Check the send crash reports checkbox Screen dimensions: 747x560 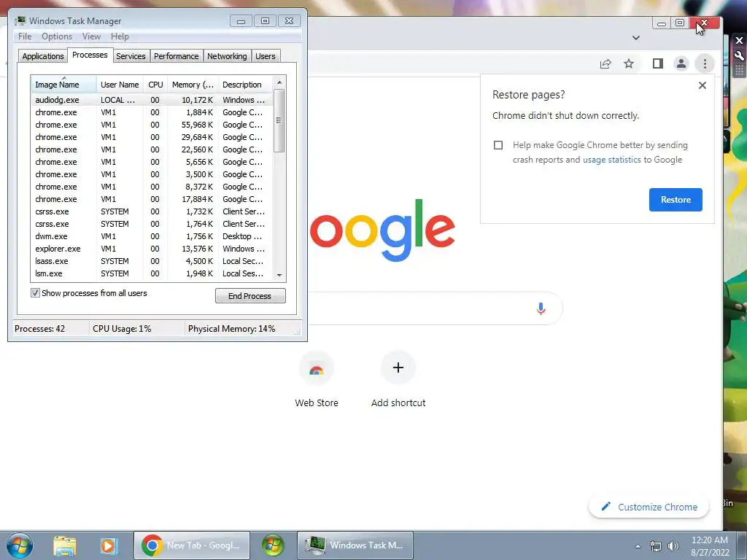tap(498, 145)
